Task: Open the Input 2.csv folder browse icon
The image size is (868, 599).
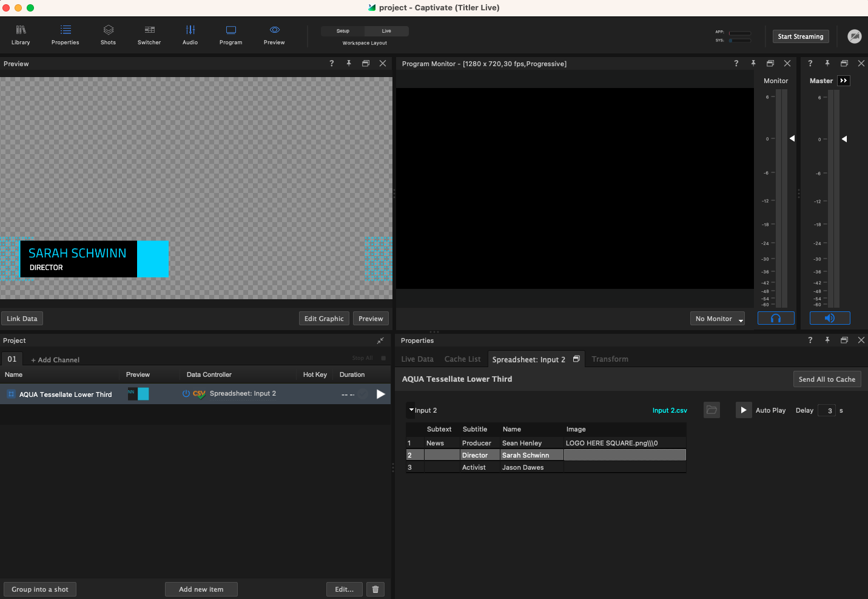Action: (x=712, y=410)
